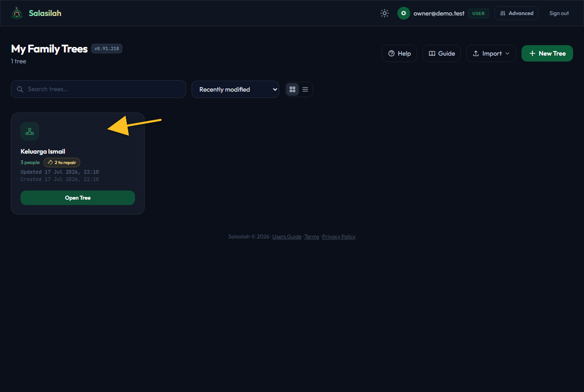Switch to list view
Screen dimensions: 584x392
coord(305,89)
